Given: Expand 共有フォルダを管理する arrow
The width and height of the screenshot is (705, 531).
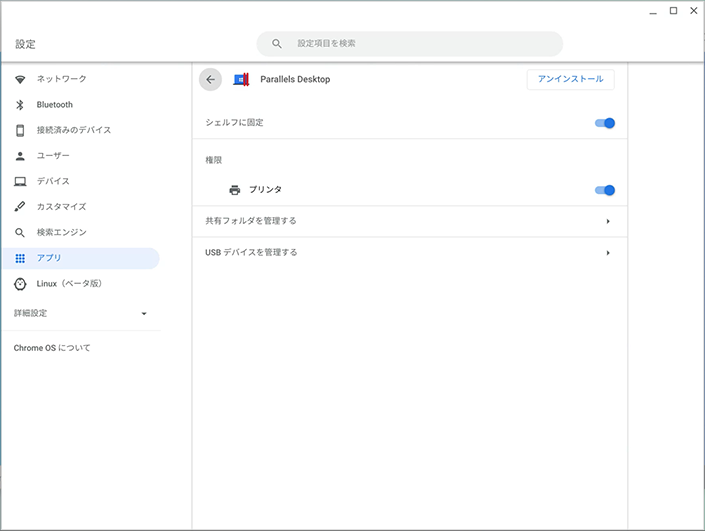Looking at the screenshot, I should tap(608, 221).
